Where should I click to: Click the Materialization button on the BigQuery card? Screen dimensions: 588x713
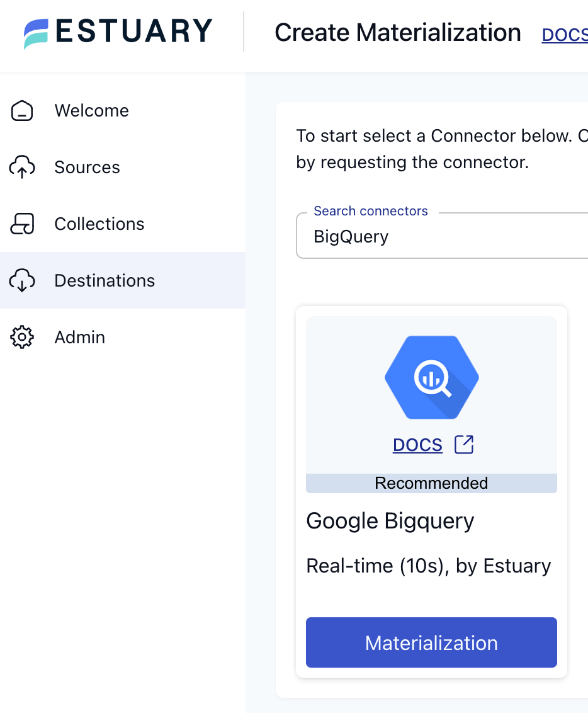pos(431,642)
